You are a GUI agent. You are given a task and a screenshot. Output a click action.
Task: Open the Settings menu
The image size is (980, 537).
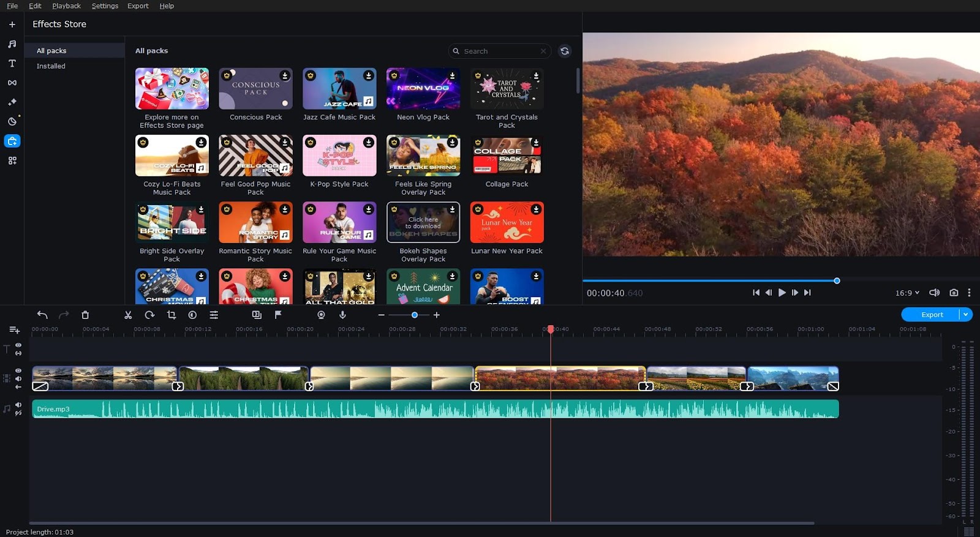click(x=105, y=6)
